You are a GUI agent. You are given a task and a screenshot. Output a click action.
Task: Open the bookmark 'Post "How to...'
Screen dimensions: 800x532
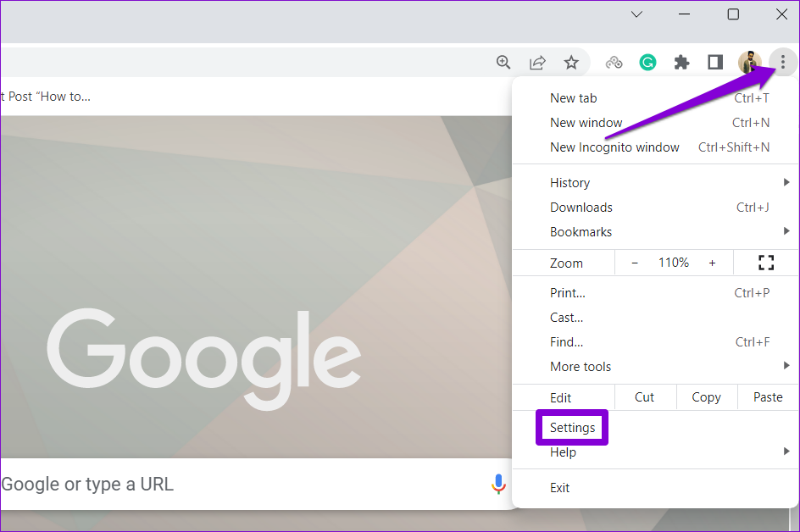(46, 97)
